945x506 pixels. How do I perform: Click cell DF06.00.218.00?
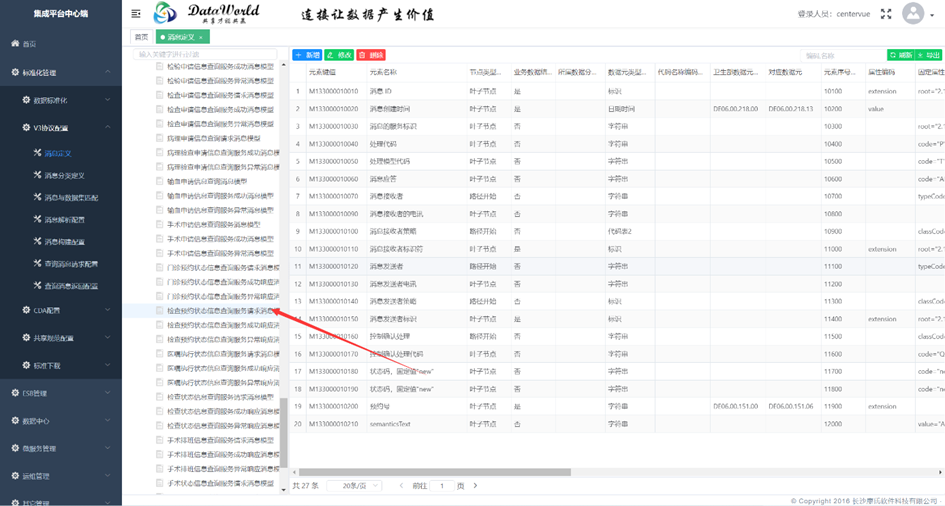coord(735,109)
